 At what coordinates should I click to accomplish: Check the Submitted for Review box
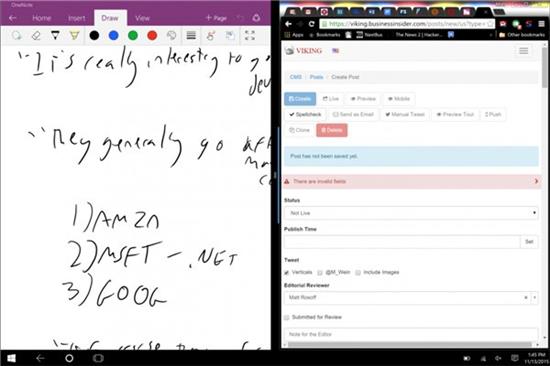click(x=287, y=317)
